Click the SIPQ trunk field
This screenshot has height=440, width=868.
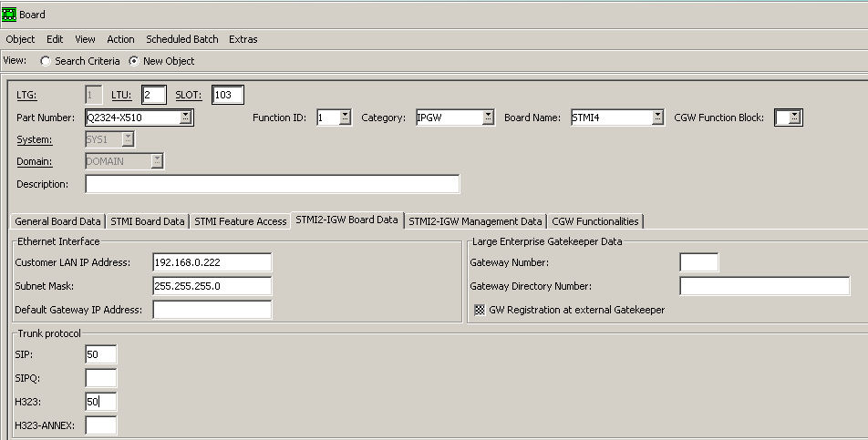100,378
